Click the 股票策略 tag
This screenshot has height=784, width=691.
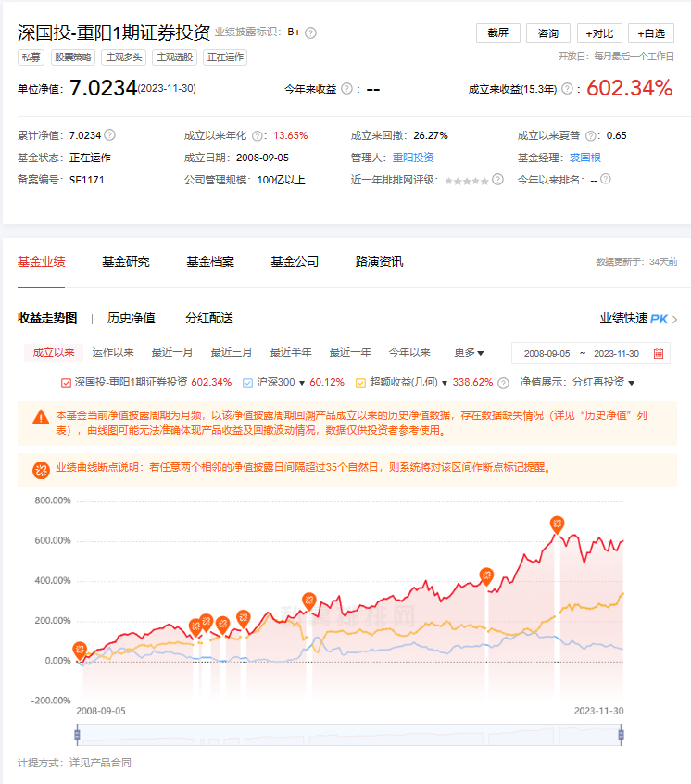[x=72, y=57]
